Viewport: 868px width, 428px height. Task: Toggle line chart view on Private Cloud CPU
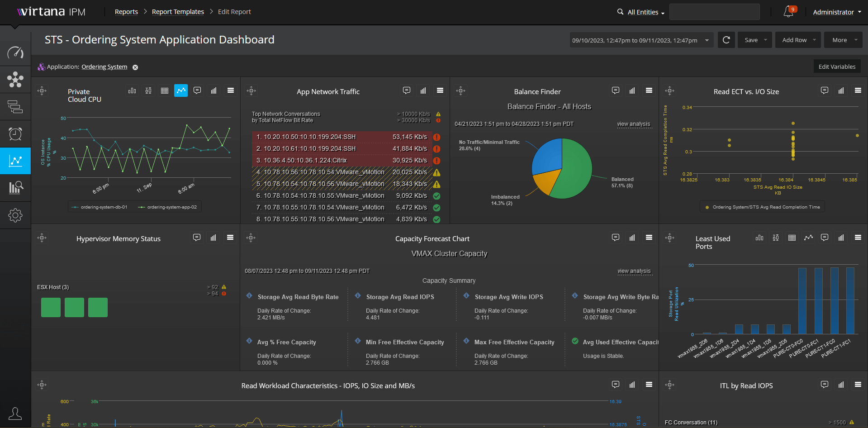point(181,90)
